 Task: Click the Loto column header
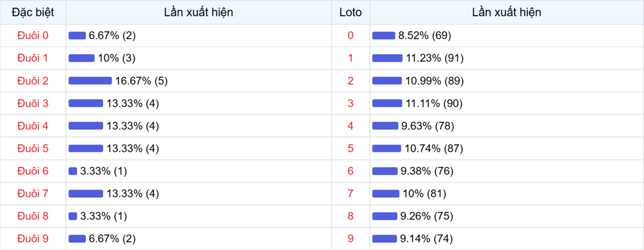click(x=350, y=12)
